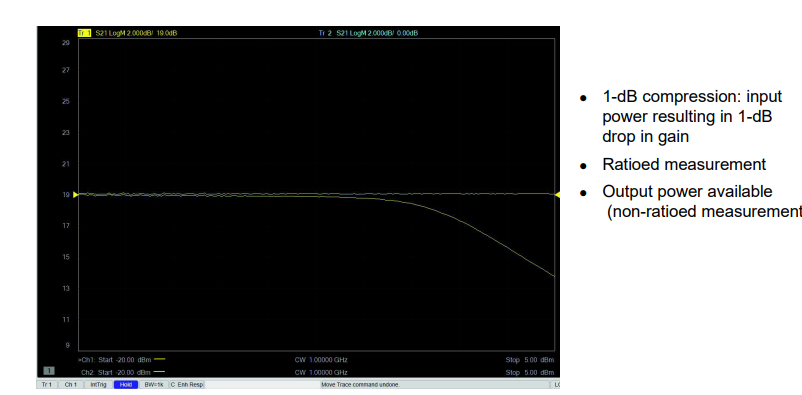Viewport: 802px width, 395px height.
Task: Click the yellow Ch1 trace color line
Action: tap(159, 360)
